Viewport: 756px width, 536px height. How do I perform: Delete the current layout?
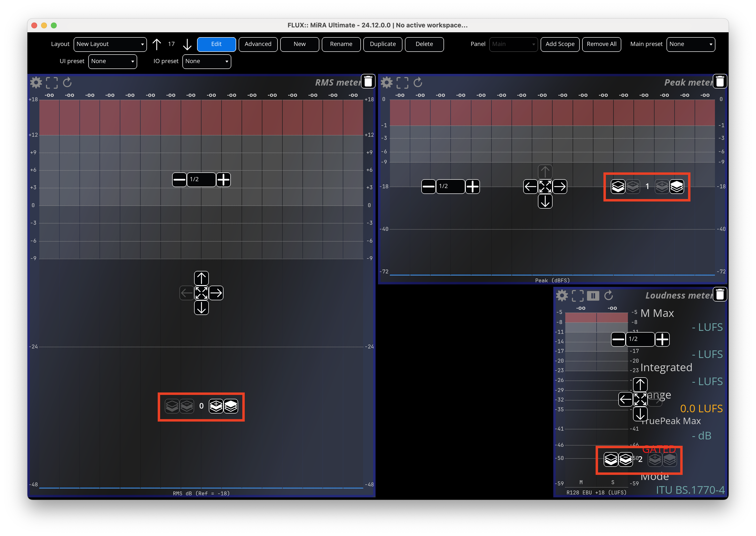pyautogui.click(x=424, y=44)
